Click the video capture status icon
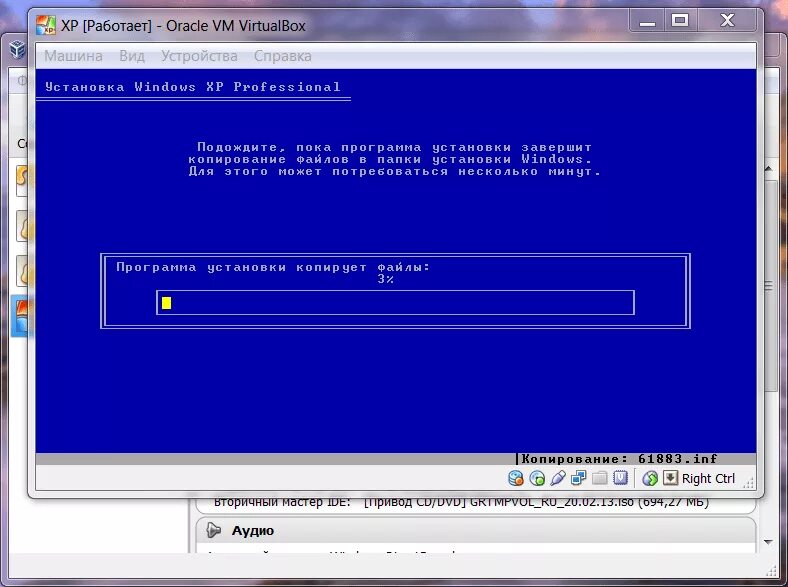The height and width of the screenshot is (587, 788). 621,478
